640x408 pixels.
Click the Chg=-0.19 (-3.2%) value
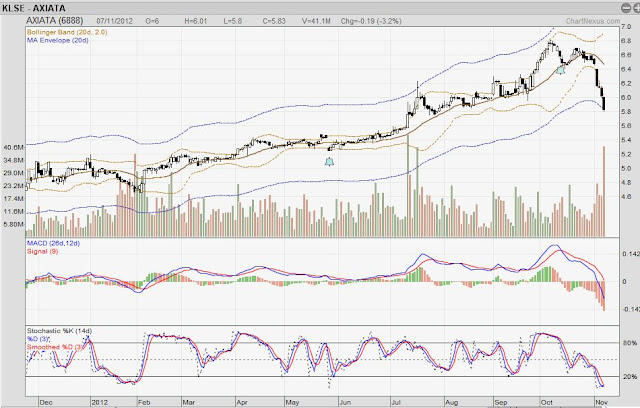coord(371,21)
